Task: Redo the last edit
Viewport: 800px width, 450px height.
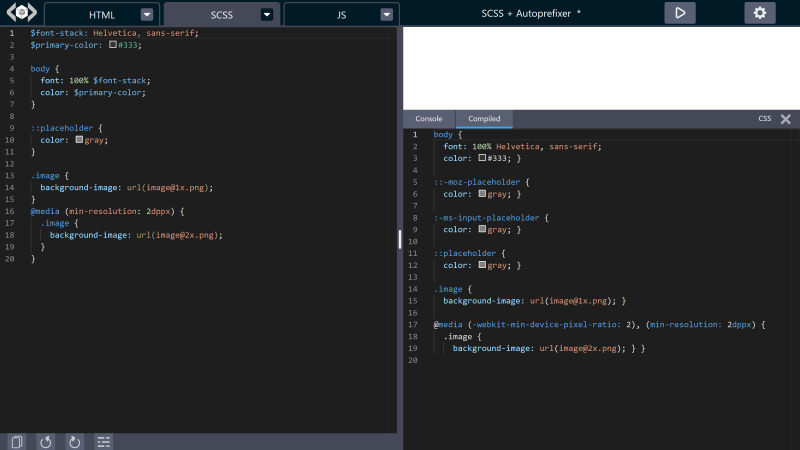Action: tap(74, 441)
